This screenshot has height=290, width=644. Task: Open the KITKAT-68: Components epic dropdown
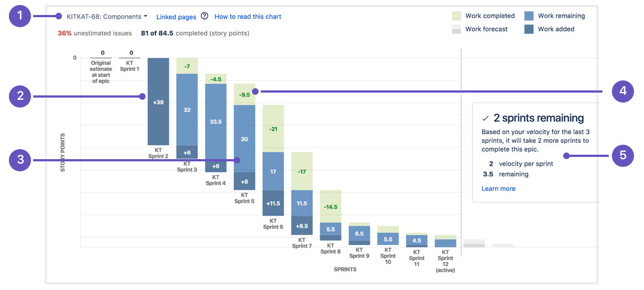(107, 17)
